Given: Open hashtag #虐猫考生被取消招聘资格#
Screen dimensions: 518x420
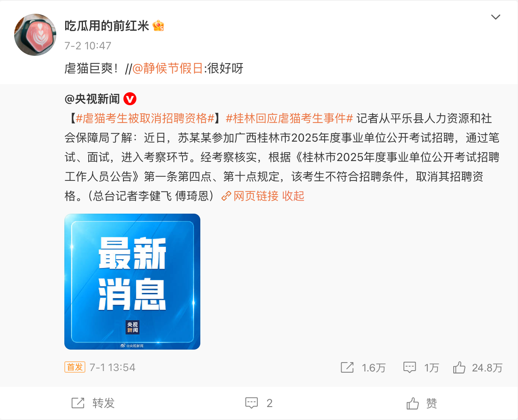Looking at the screenshot, I should [x=145, y=118].
